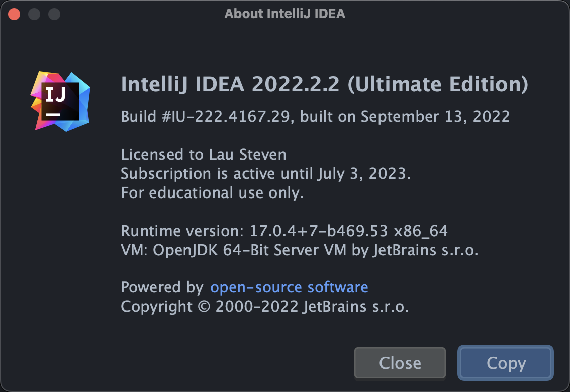The height and width of the screenshot is (392, 570).
Task: Click the OpenJDK VM description line
Action: click(x=300, y=250)
